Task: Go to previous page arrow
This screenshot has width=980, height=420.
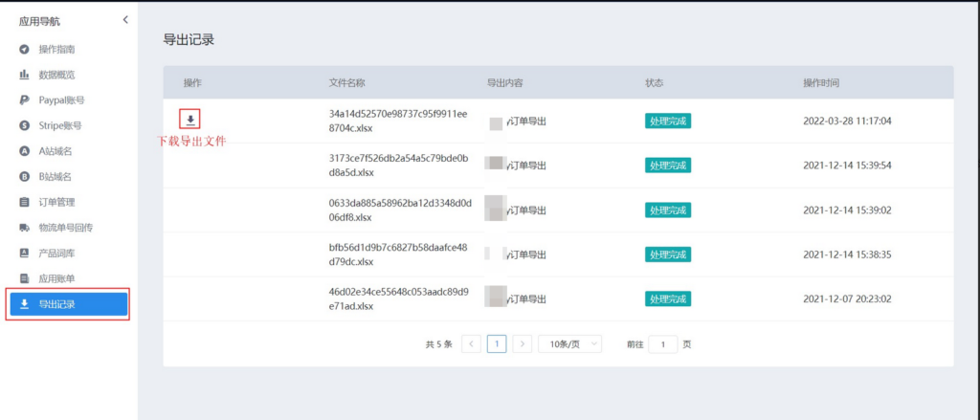Action: (471, 343)
